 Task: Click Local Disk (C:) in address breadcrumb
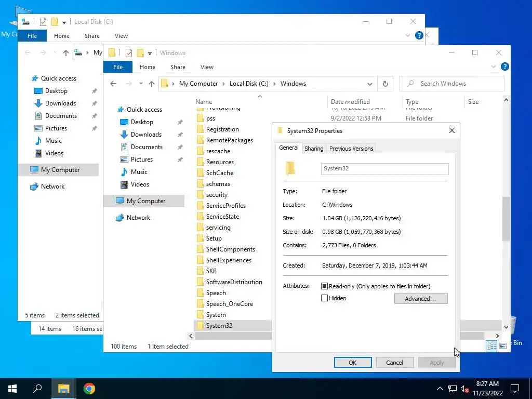point(249,84)
